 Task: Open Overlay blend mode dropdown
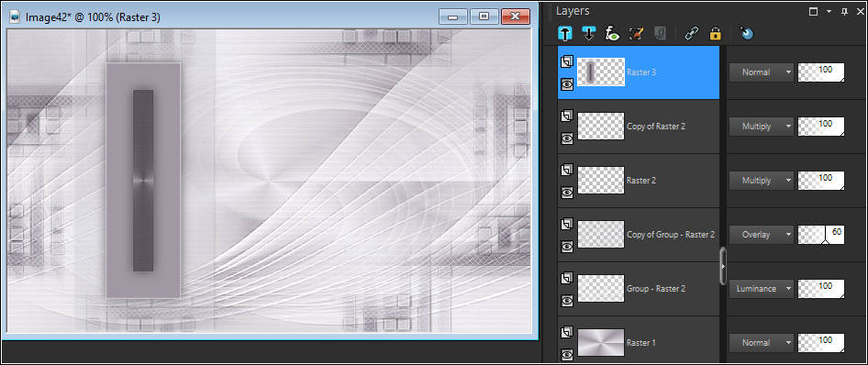(x=761, y=235)
